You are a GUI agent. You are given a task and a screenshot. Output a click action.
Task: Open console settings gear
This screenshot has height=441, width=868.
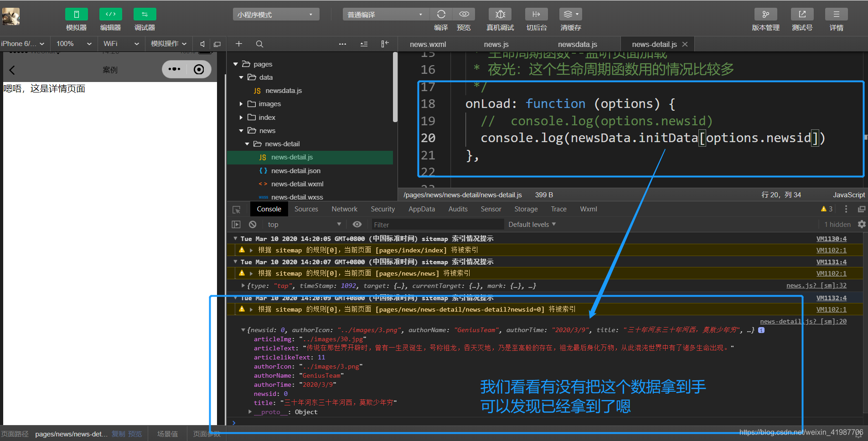click(x=862, y=224)
